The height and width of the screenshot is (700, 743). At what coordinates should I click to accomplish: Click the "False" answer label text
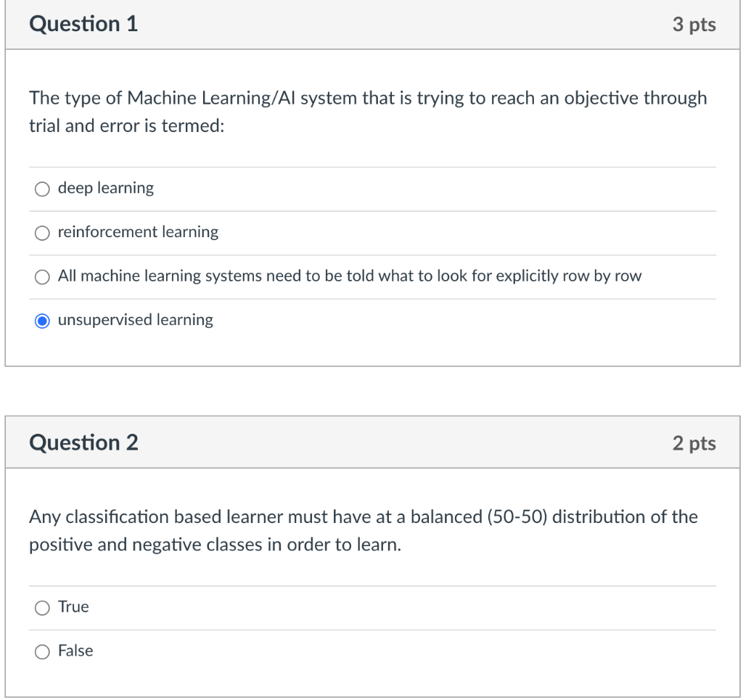[75, 651]
